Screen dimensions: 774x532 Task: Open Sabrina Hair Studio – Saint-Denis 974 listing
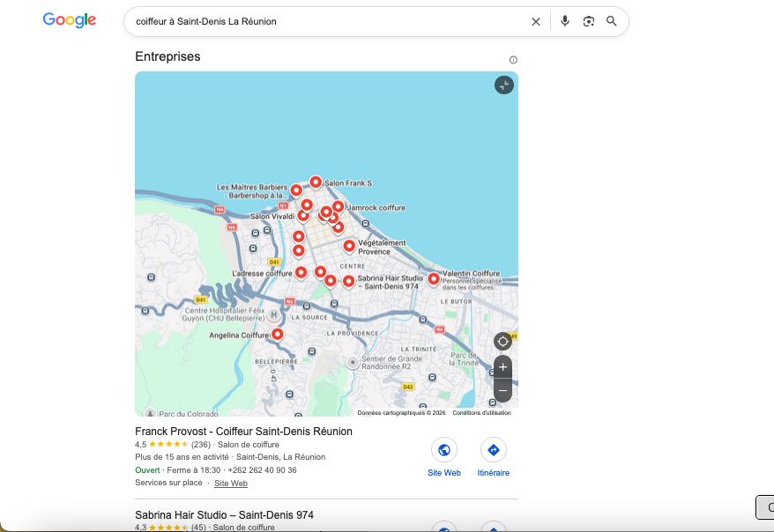(x=225, y=514)
